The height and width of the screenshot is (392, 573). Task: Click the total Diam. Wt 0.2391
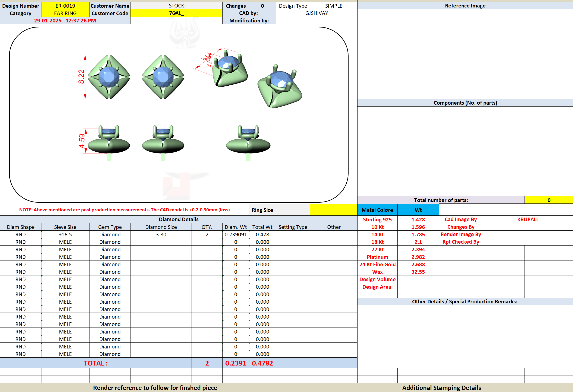point(236,363)
